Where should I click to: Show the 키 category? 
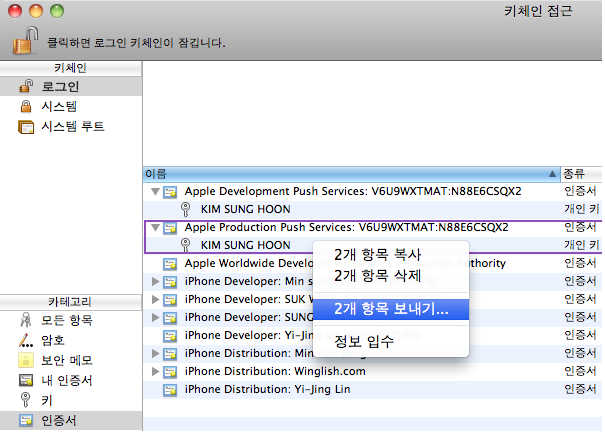tap(71, 400)
